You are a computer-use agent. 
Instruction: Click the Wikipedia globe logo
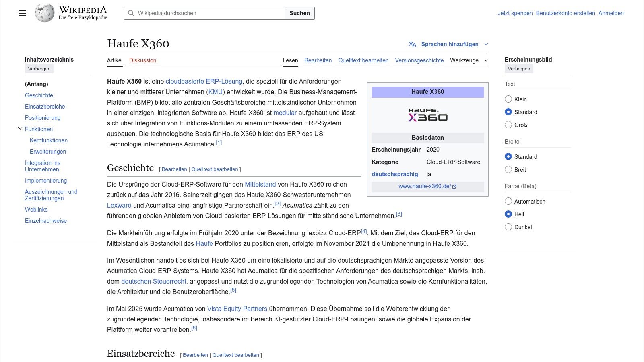(x=45, y=13)
